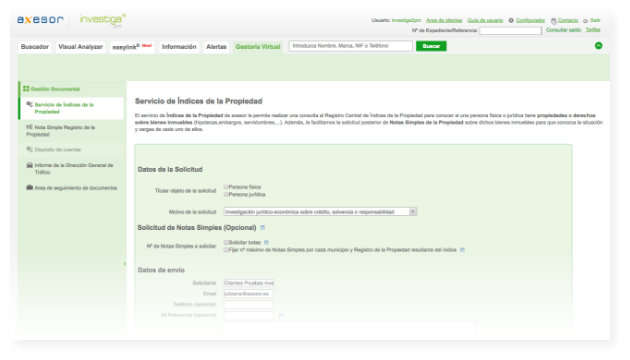Click the Tarifas link
The width and height of the screenshot is (630, 360).
pos(593,30)
